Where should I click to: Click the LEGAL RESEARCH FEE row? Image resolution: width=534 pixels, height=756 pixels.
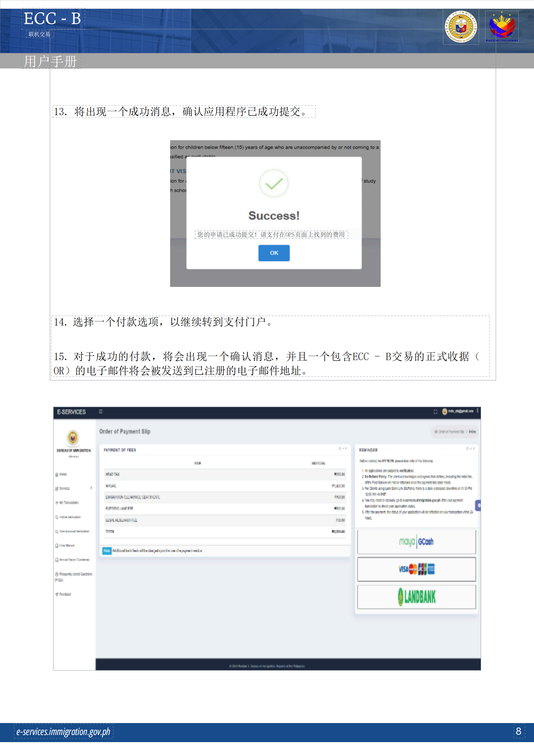pyautogui.click(x=225, y=520)
